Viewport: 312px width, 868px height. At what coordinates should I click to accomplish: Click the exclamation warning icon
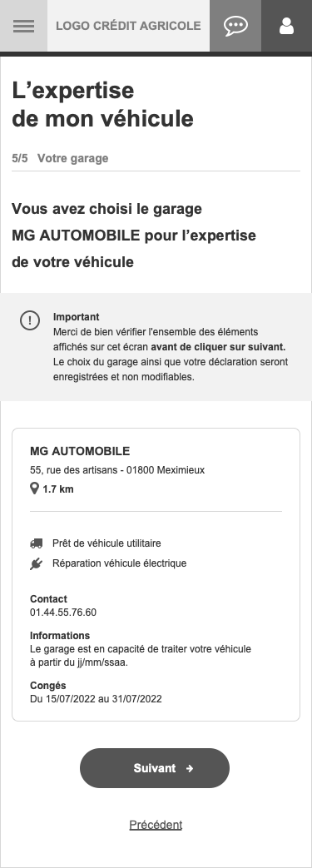(x=30, y=320)
